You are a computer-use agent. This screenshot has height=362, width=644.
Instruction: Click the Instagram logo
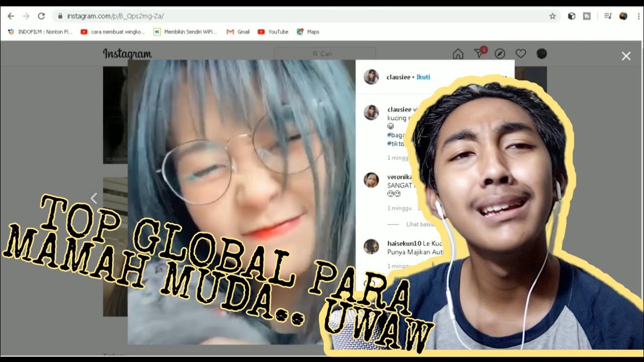(x=127, y=54)
